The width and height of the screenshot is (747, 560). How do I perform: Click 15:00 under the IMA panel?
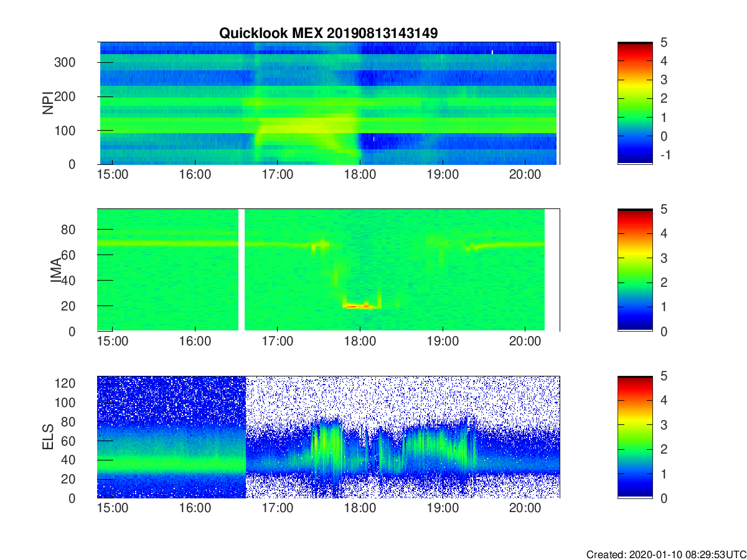point(113,342)
